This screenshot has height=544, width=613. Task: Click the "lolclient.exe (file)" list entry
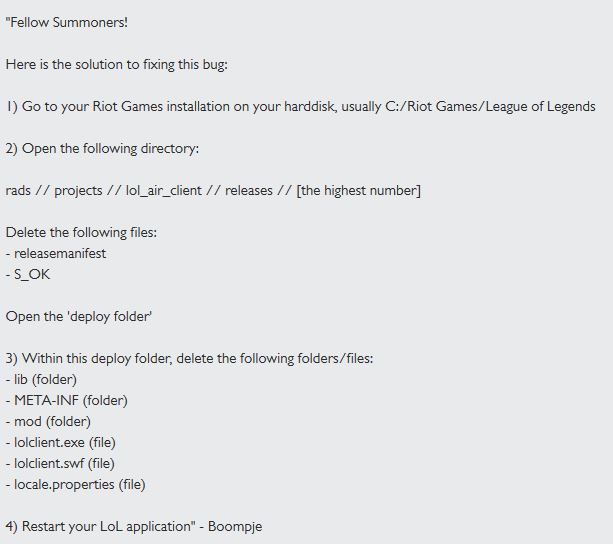(65, 443)
